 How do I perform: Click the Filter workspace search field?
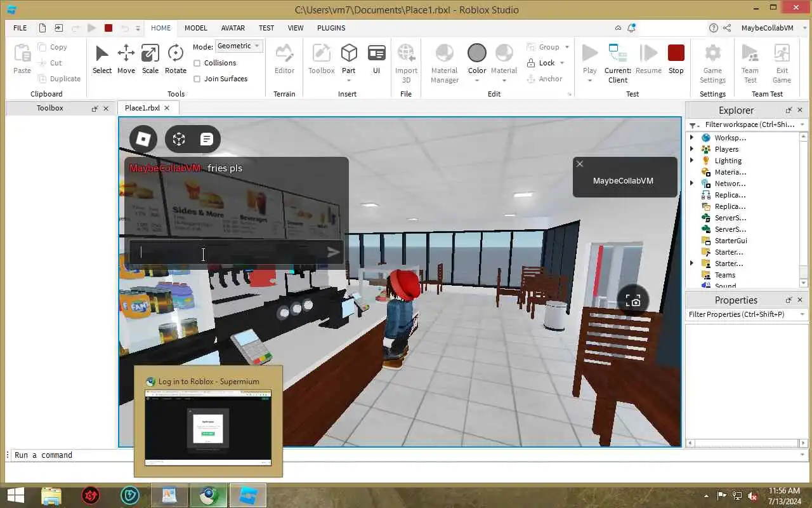click(x=750, y=125)
